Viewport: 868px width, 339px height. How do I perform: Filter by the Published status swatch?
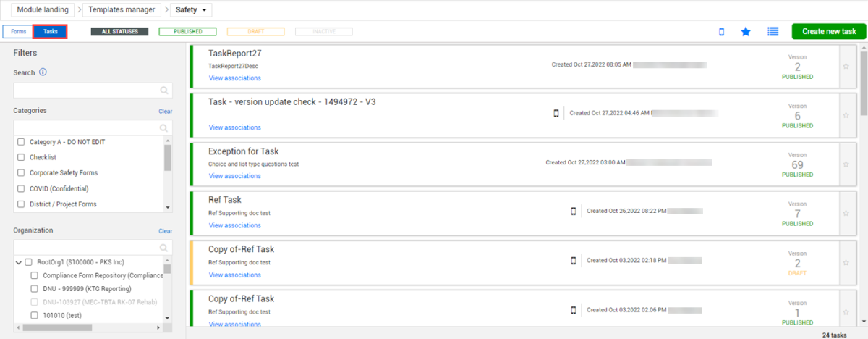(187, 32)
